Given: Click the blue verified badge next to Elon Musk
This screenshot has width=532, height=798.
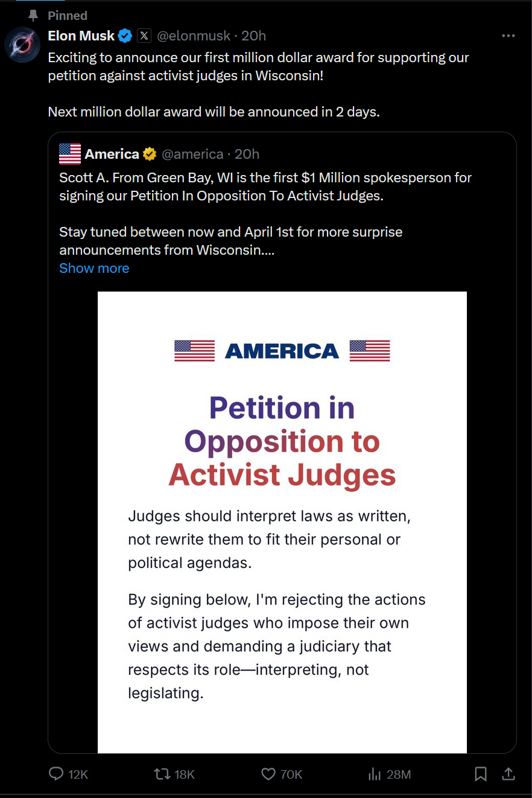Looking at the screenshot, I should 125,36.
